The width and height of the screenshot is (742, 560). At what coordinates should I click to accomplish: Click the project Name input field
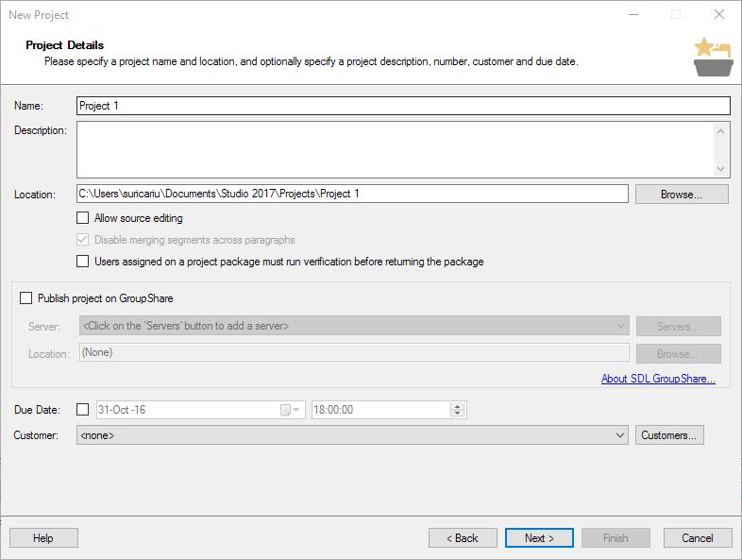click(403, 106)
